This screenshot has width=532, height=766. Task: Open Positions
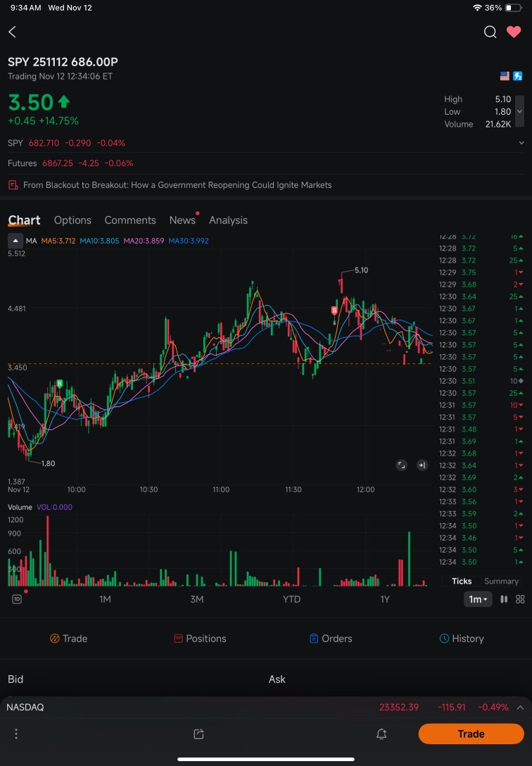pos(200,639)
